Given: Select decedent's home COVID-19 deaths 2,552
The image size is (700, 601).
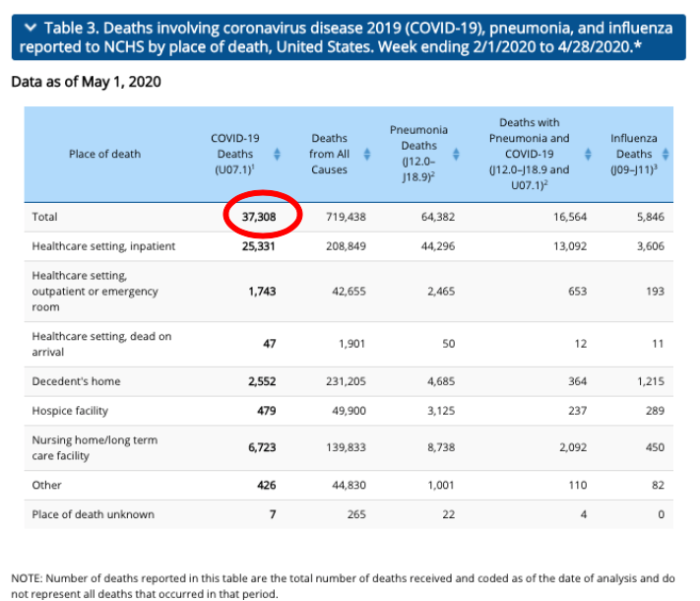Looking at the screenshot, I should point(262,381).
